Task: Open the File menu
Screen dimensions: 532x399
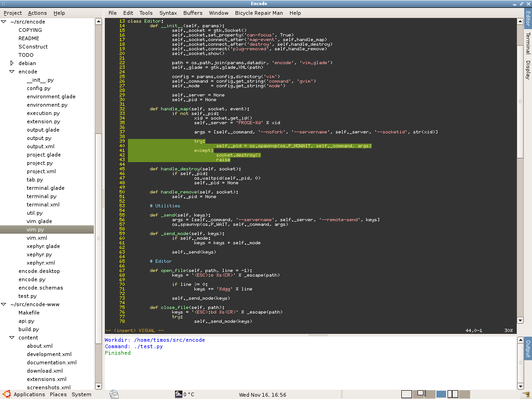Action: point(113,13)
